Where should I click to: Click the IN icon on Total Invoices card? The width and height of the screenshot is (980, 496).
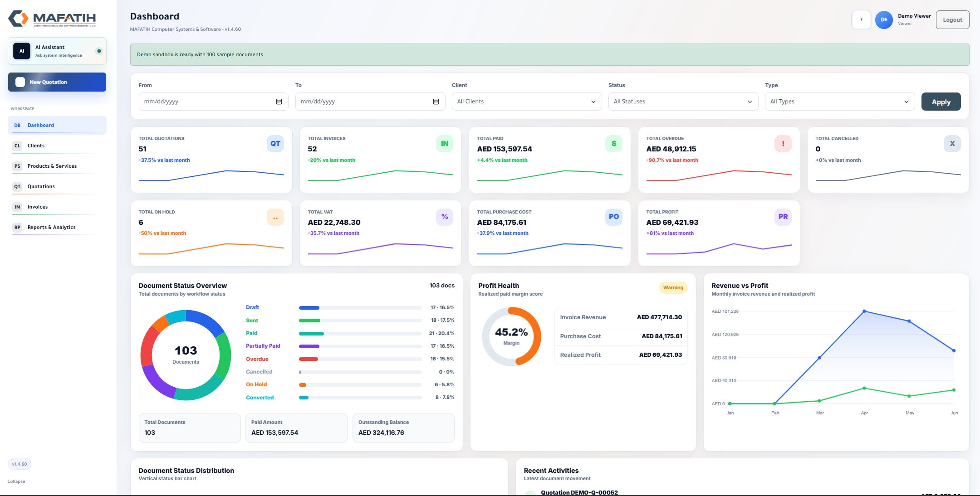[x=445, y=144]
